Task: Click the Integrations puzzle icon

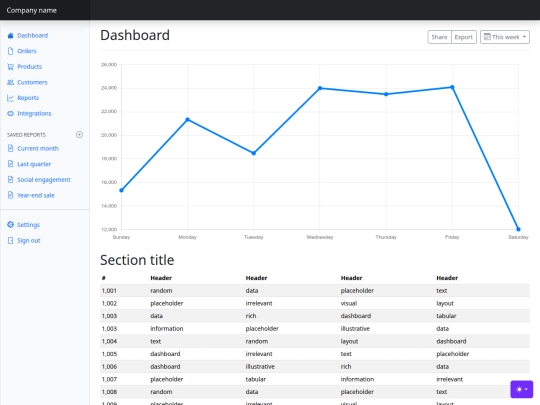Action: [x=10, y=113]
